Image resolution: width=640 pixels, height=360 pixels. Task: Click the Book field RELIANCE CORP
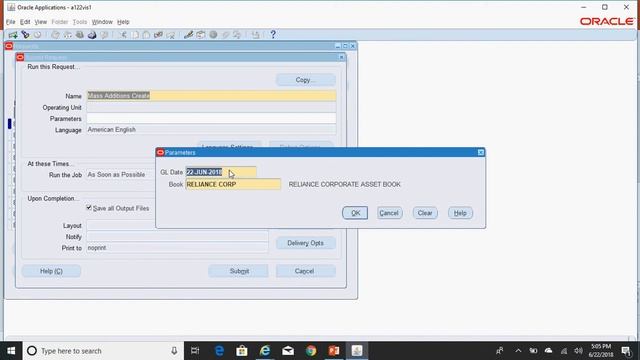click(x=233, y=184)
